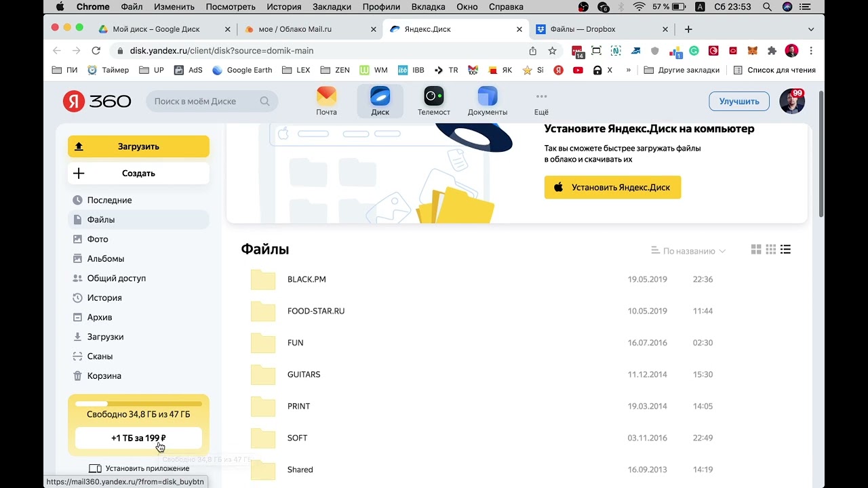Switch to list view icon
This screenshot has height=488, width=868.
point(785,250)
